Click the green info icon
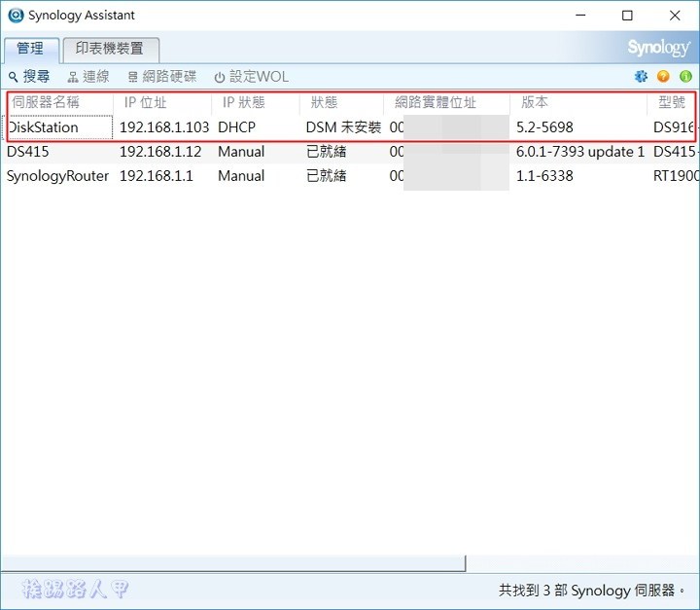The height and width of the screenshot is (610, 700). (685, 77)
